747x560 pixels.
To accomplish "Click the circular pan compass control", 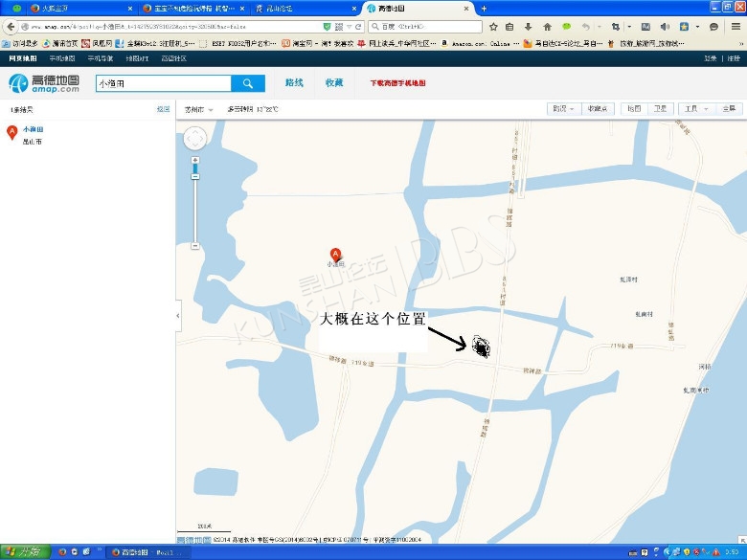I will (x=193, y=140).
